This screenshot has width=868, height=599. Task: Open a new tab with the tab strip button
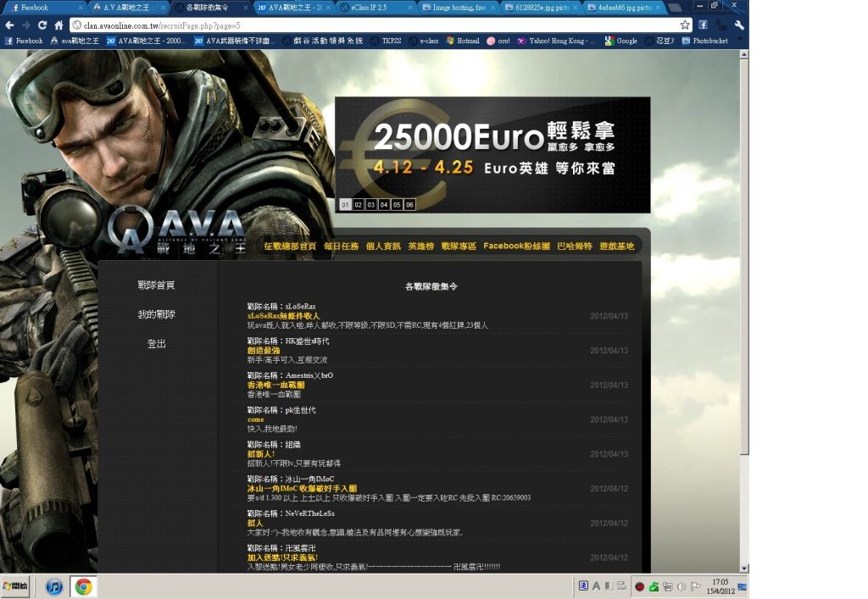(x=674, y=7)
